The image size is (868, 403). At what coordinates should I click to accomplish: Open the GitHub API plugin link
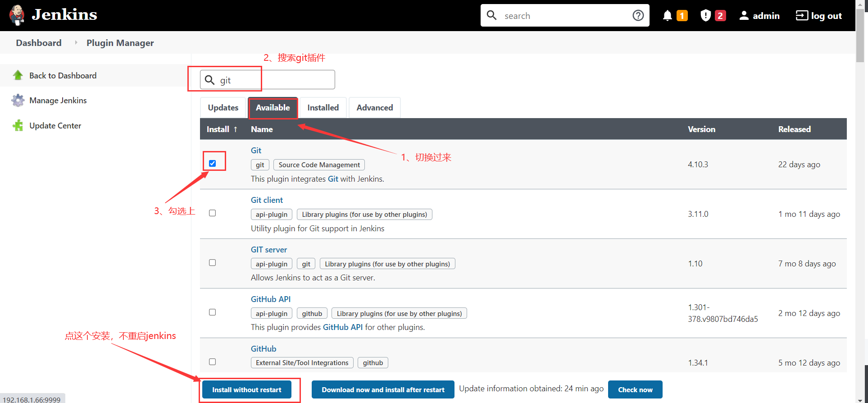click(x=270, y=299)
